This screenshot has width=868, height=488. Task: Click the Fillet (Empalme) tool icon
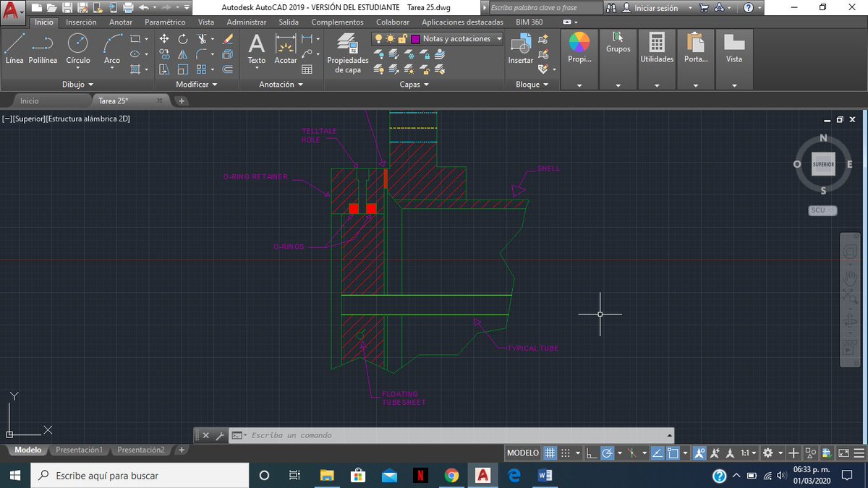[203, 54]
